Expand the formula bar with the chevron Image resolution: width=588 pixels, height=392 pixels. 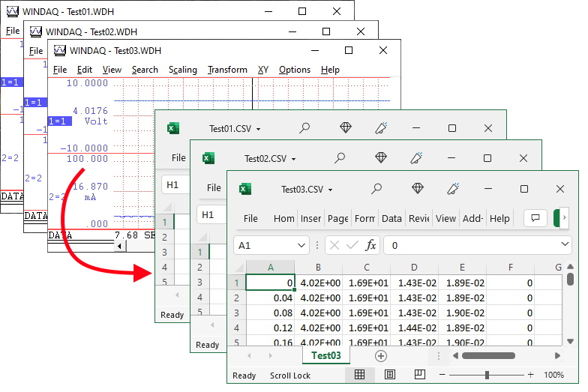[x=565, y=244]
